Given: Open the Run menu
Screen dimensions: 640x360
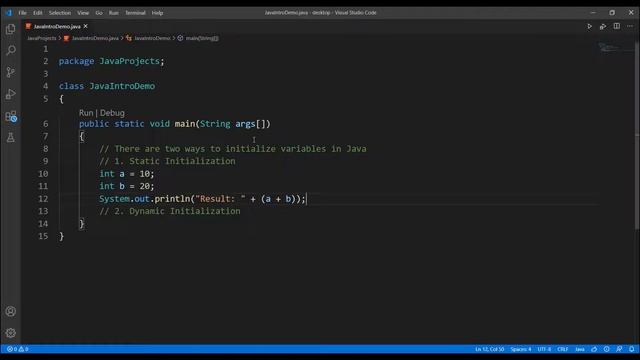Looking at the screenshot, I should [x=113, y=13].
